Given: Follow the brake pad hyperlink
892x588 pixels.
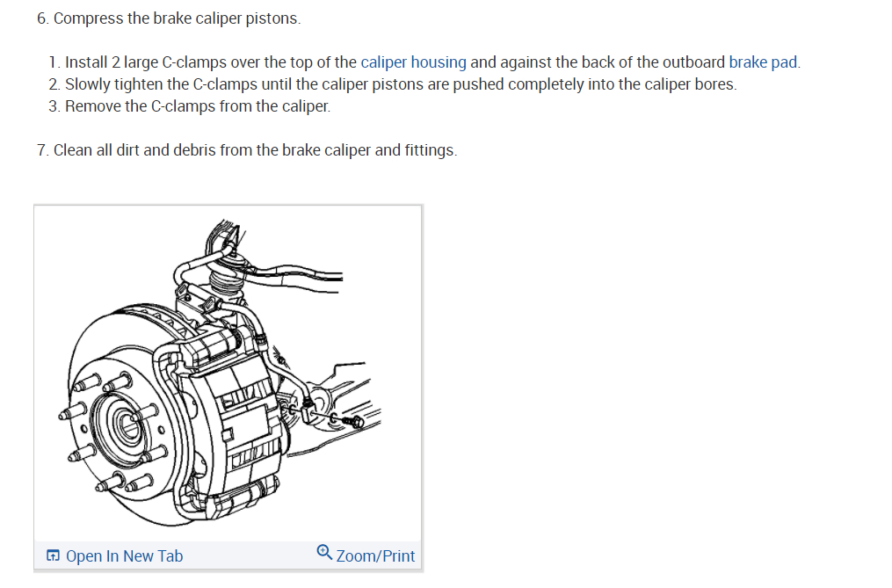Looking at the screenshot, I should 762,62.
